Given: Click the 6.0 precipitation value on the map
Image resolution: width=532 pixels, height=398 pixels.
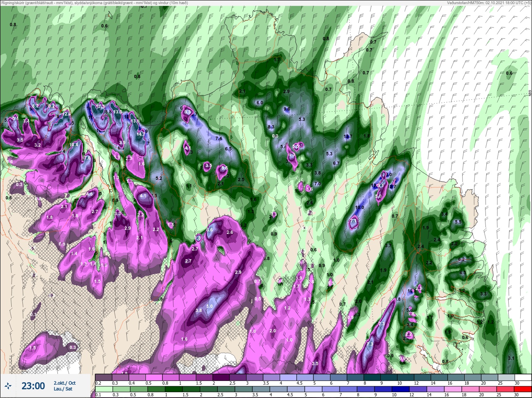Looking at the screenshot, I should 260,103.
